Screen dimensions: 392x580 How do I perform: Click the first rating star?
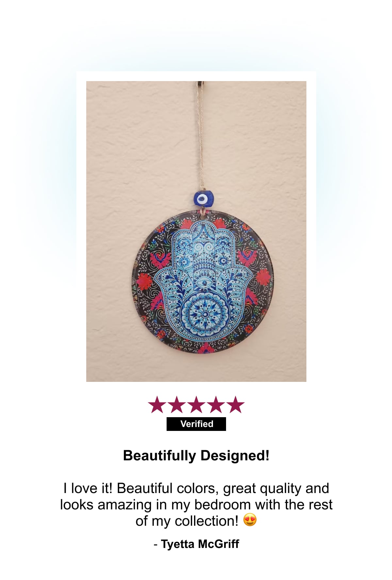[x=157, y=405]
